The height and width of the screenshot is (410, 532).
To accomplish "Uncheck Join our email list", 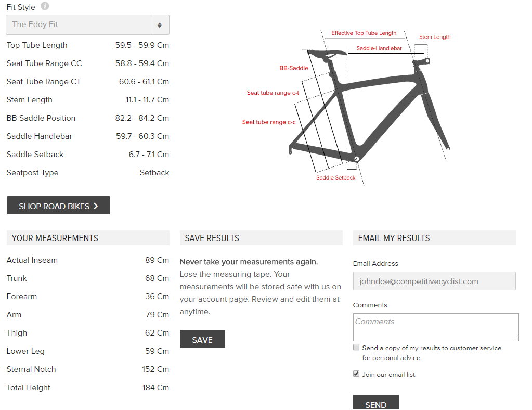I will [356, 374].
